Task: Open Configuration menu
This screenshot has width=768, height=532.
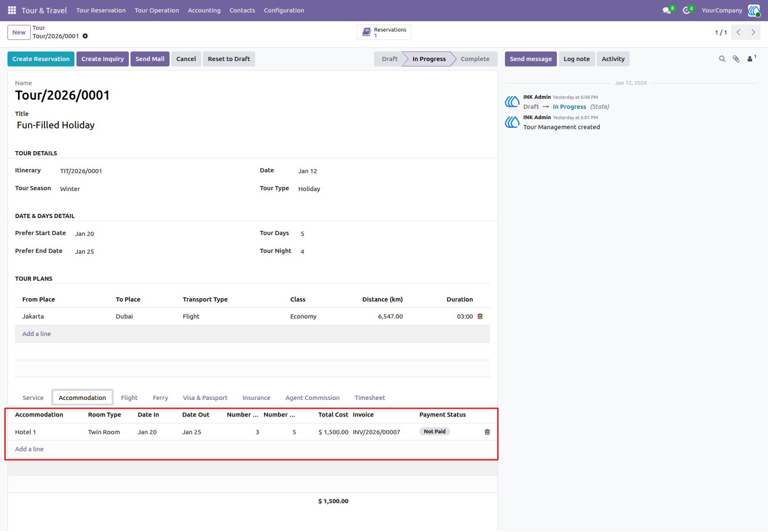Action: pyautogui.click(x=284, y=10)
